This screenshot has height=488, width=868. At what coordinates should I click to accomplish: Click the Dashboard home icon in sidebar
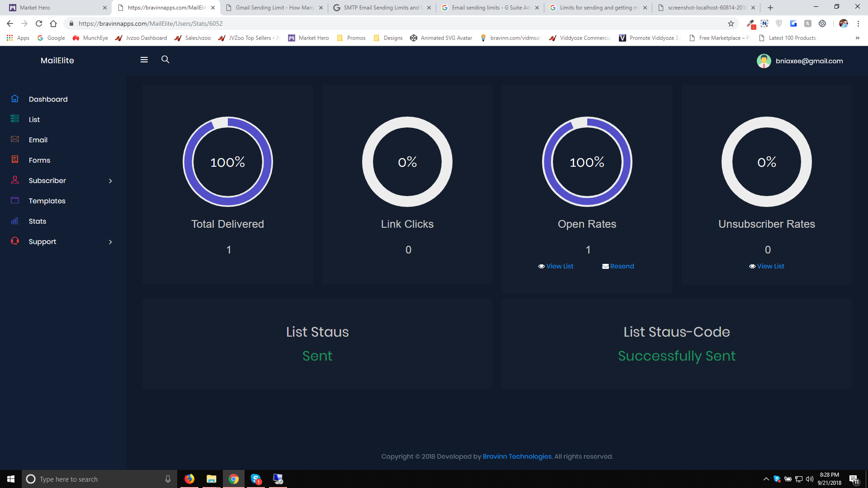(15, 99)
